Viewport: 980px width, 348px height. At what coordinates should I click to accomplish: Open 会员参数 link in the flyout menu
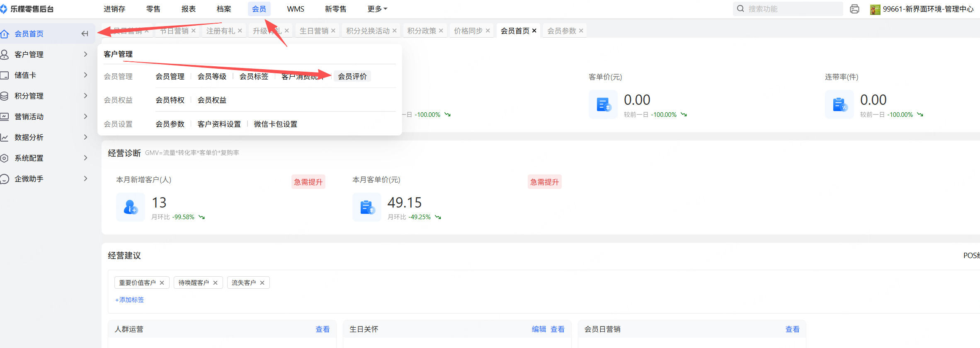(x=170, y=124)
